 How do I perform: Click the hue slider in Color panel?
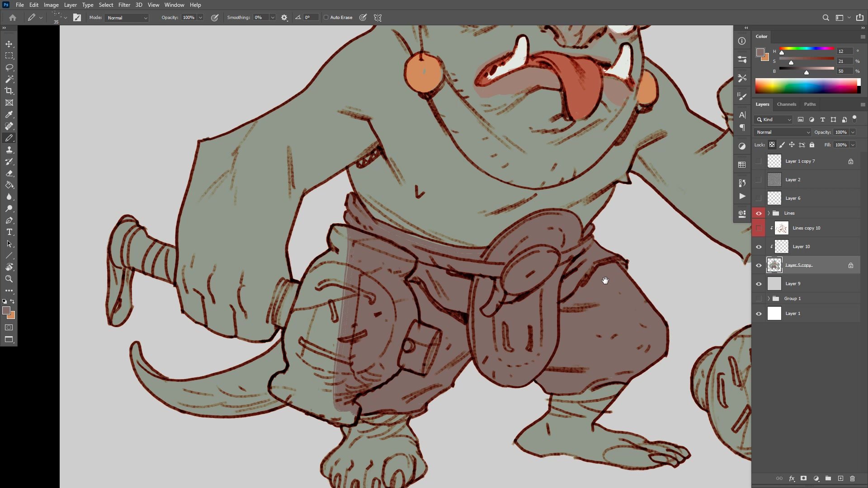click(806, 48)
